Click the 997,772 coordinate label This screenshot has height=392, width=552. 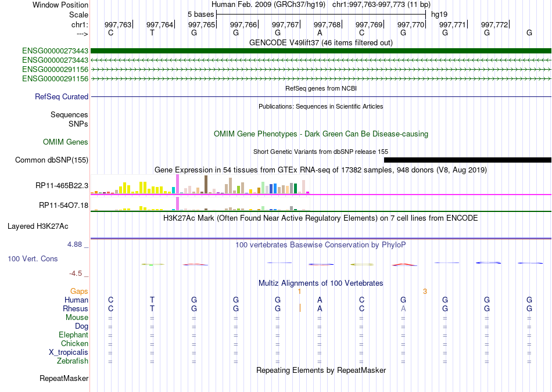[494, 24]
